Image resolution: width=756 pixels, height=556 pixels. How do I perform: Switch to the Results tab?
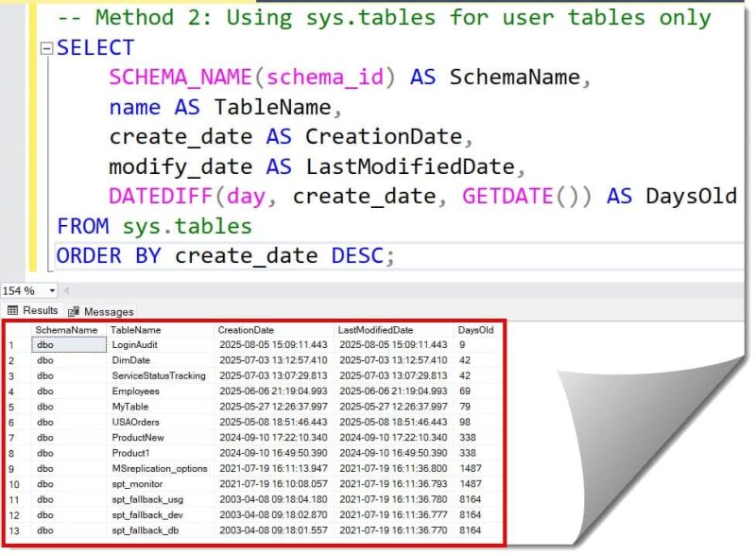(36, 311)
